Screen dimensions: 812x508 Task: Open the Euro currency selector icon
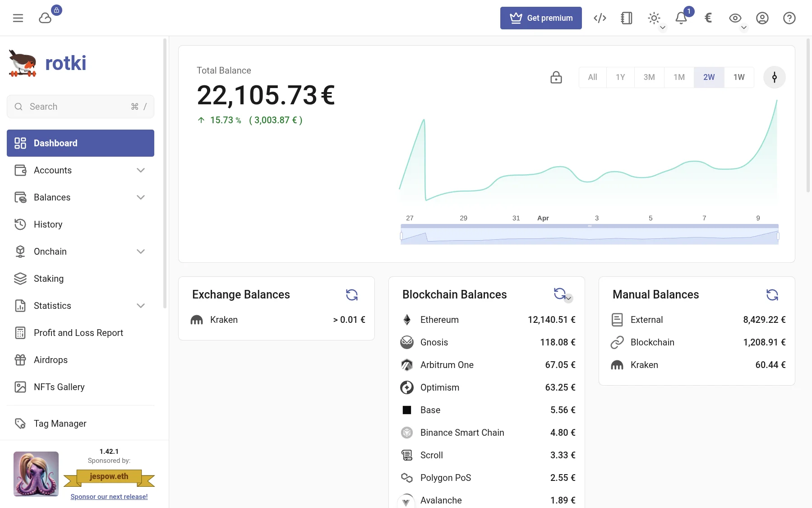point(708,18)
